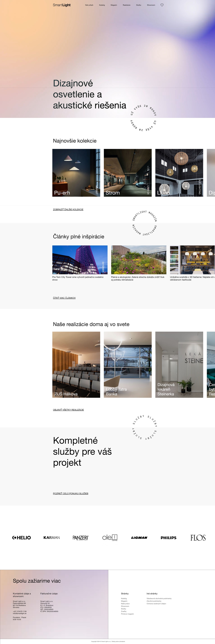The width and height of the screenshot is (215, 644).
Task: Open the green roof article image
Action: point(139,260)
